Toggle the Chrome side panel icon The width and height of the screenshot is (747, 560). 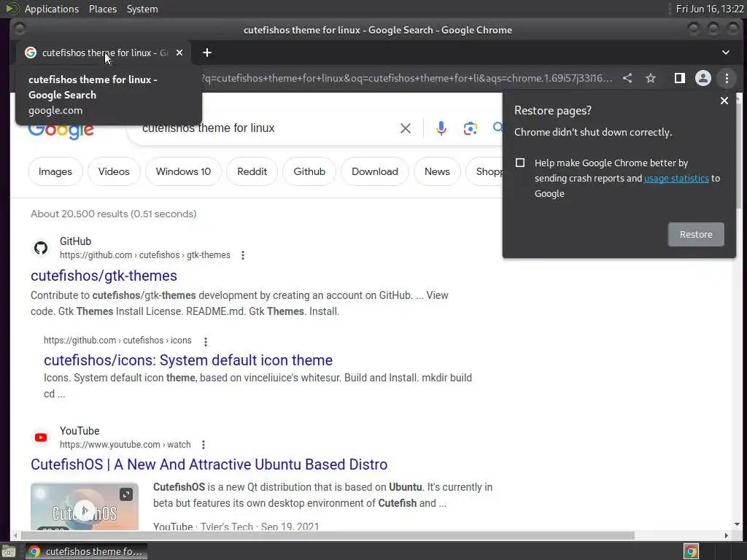680,78
